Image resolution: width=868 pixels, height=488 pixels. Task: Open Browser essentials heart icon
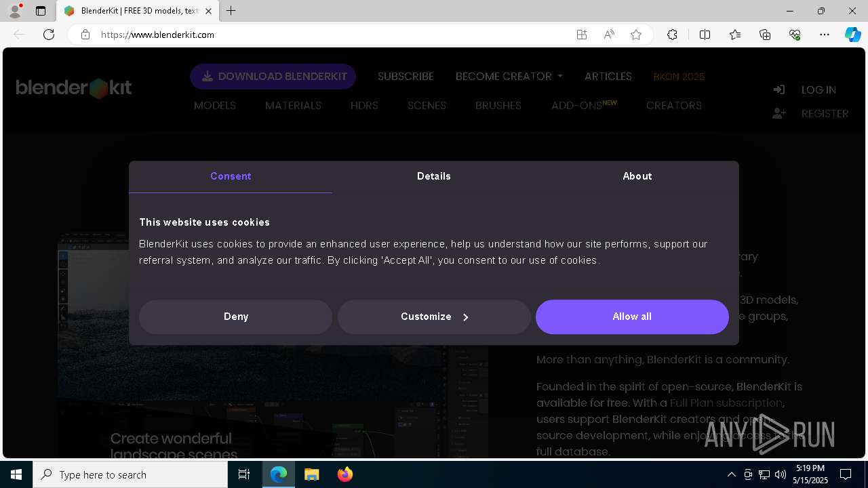coord(795,35)
